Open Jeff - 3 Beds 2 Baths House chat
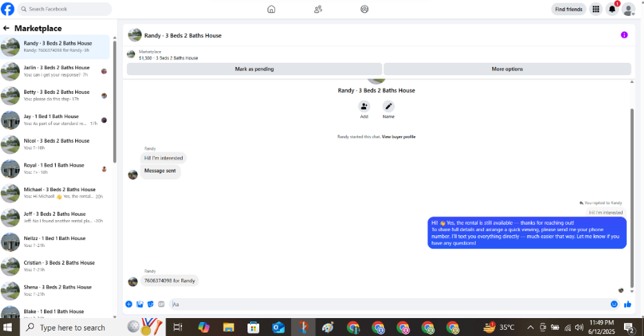 [x=55, y=217]
